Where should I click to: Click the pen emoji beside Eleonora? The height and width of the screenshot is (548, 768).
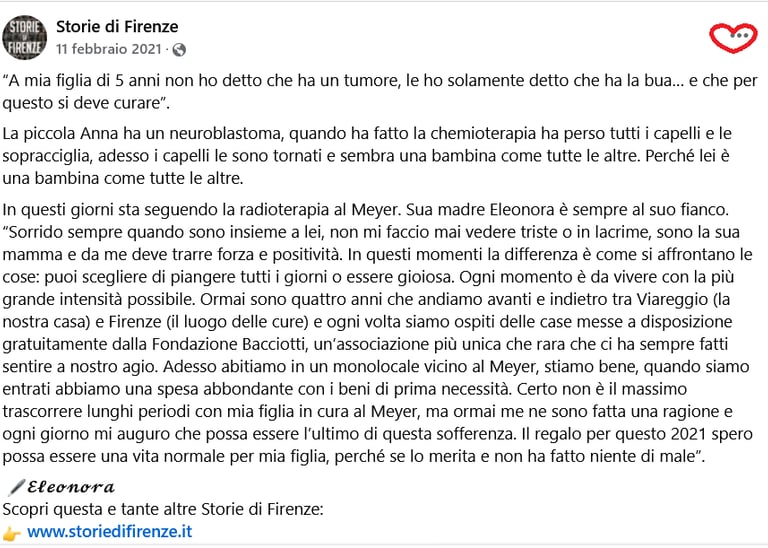click(x=14, y=487)
